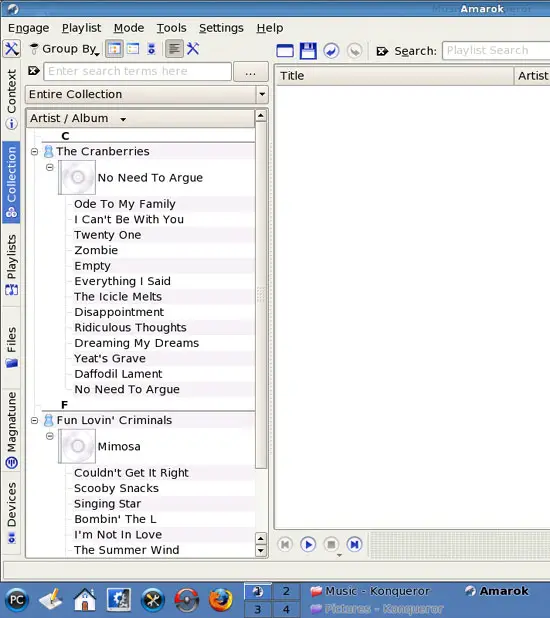Image resolution: width=550 pixels, height=618 pixels.
Task: Skip to next track button
Action: [354, 544]
